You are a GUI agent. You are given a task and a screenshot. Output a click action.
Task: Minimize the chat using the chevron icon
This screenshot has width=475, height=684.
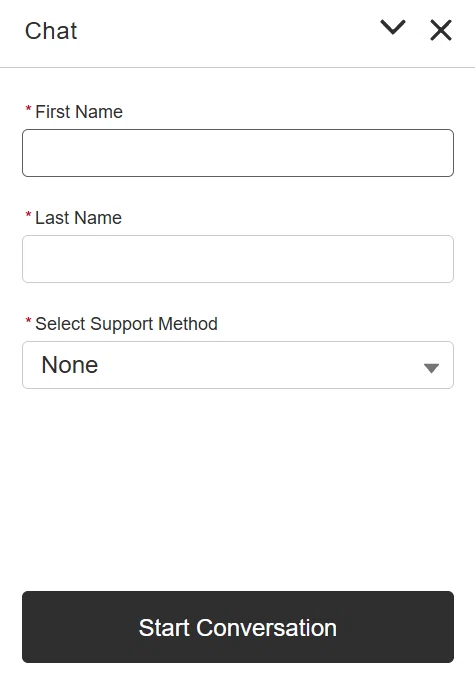pyautogui.click(x=393, y=27)
